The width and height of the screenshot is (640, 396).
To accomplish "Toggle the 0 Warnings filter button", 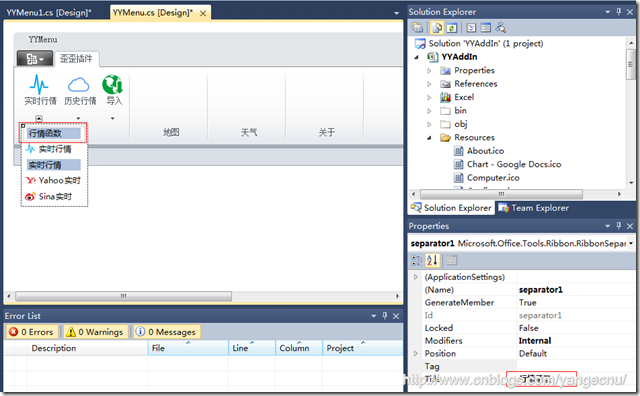I will (95, 332).
